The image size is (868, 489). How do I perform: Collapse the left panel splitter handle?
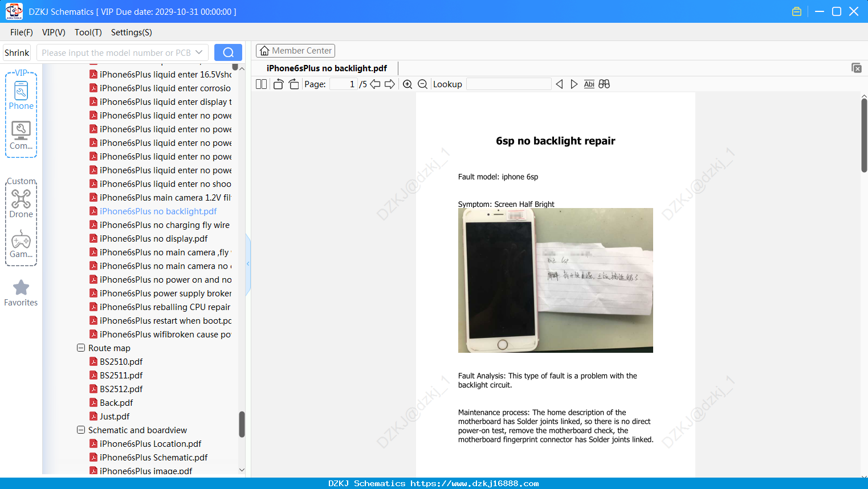point(248,264)
